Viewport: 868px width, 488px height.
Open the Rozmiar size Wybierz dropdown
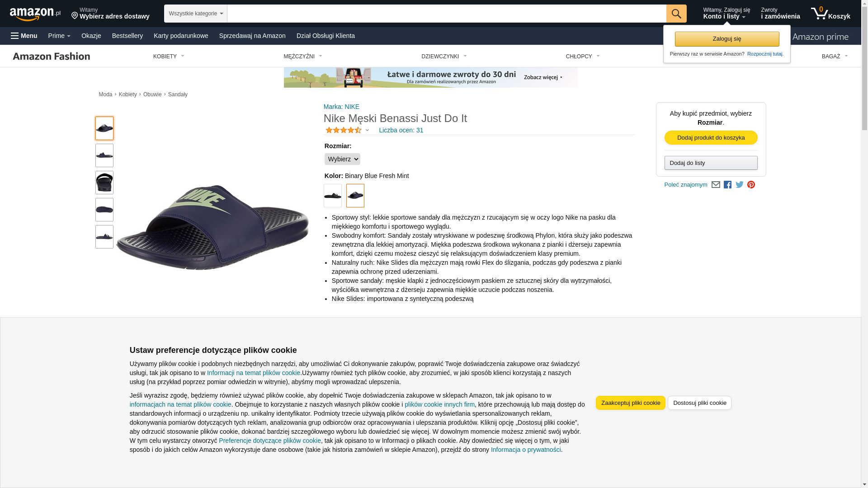tap(342, 159)
